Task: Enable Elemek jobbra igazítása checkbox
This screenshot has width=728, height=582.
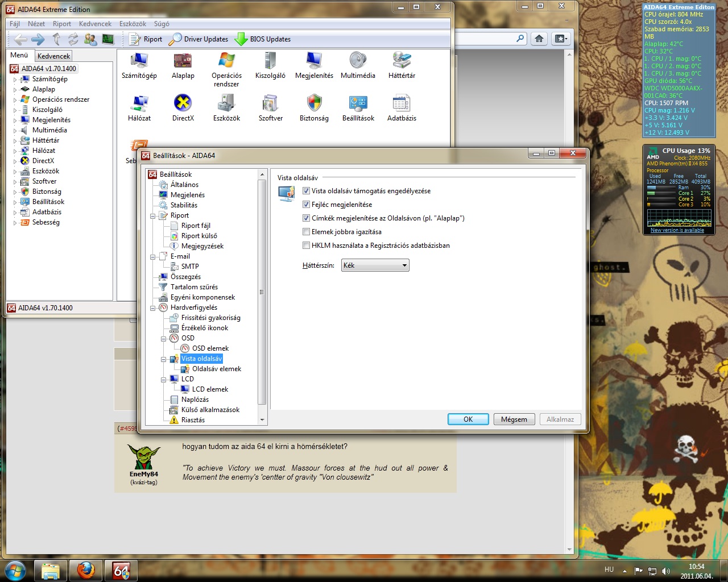Action: coord(306,232)
